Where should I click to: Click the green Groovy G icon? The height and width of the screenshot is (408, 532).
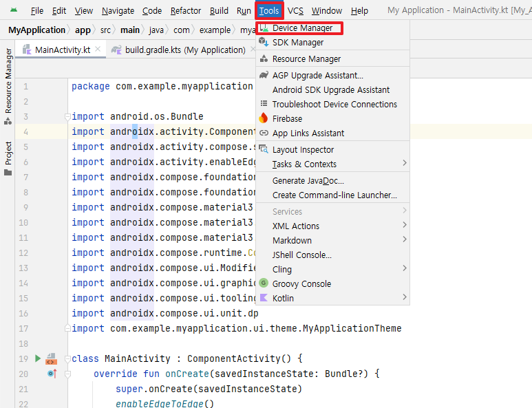(264, 283)
